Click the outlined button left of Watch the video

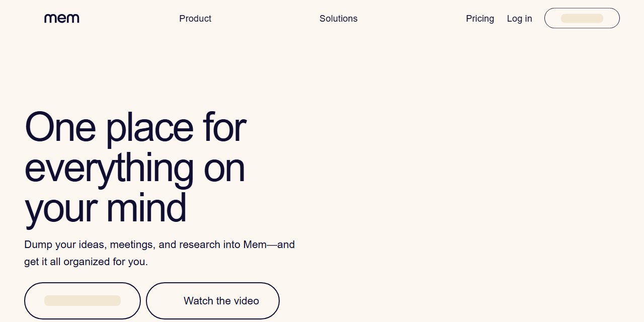click(83, 301)
